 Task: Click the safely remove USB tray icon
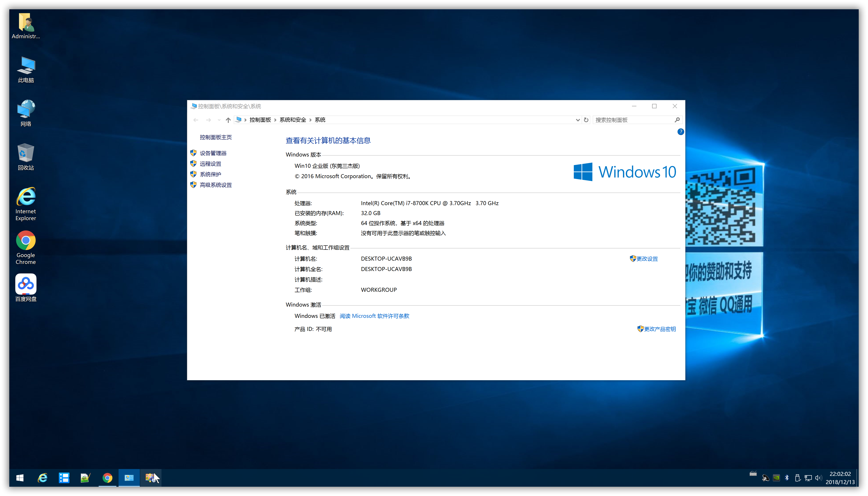pyautogui.click(x=797, y=478)
